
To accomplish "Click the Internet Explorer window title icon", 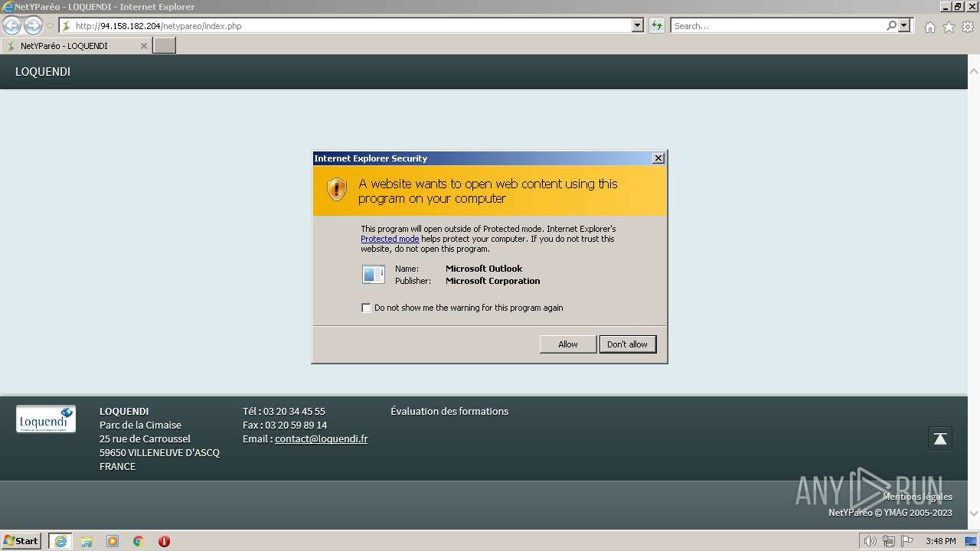I will tap(8, 7).
